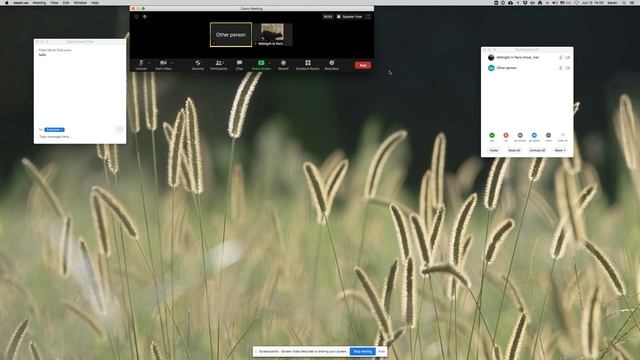
Task: Open the Edit menu in menu bar
Action: pyautogui.click(x=66, y=2)
